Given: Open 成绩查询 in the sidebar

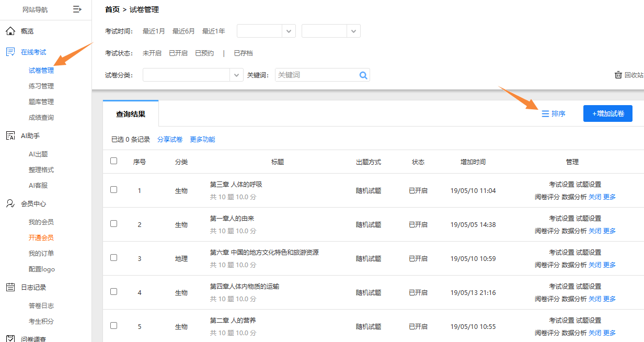Looking at the screenshot, I should (x=41, y=118).
